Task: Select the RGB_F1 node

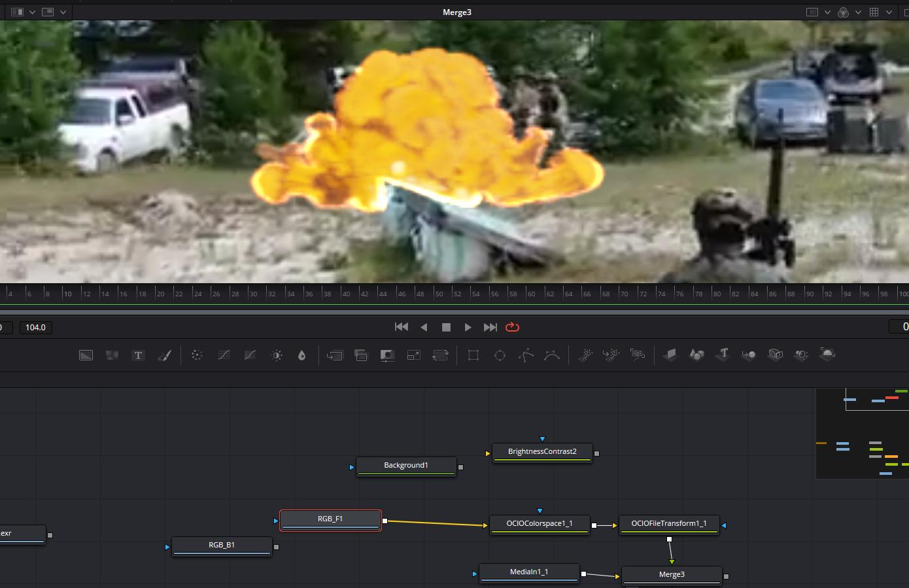Action: click(330, 520)
